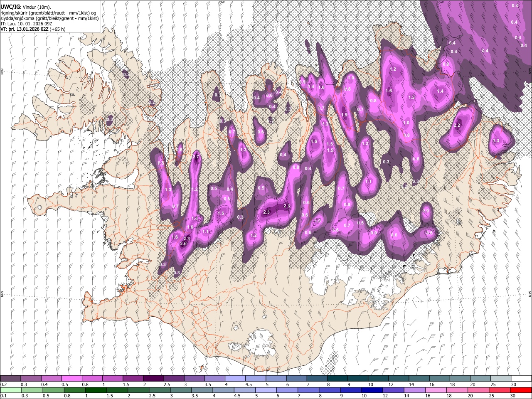Select the light grey top-row swatch between 25 and 30
The width and height of the screenshot is (532, 399).
pos(501,379)
